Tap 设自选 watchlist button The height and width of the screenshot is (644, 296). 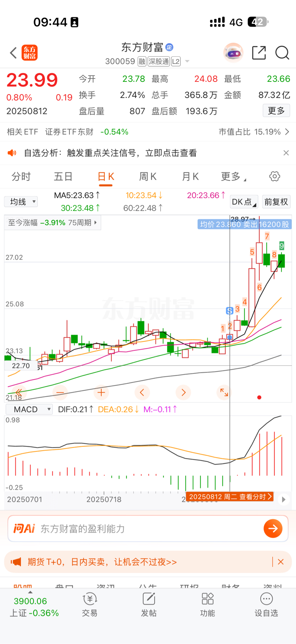click(266, 605)
